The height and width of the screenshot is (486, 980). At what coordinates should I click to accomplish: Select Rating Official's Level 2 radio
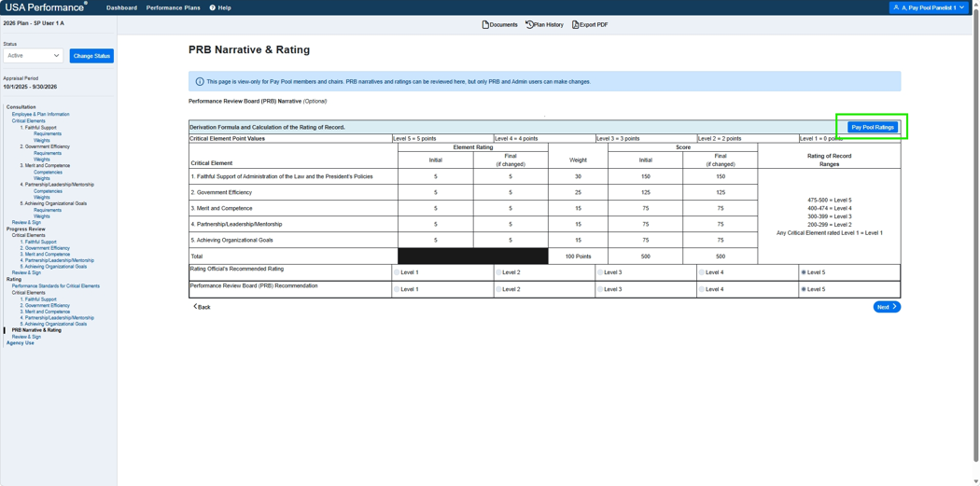tap(498, 272)
